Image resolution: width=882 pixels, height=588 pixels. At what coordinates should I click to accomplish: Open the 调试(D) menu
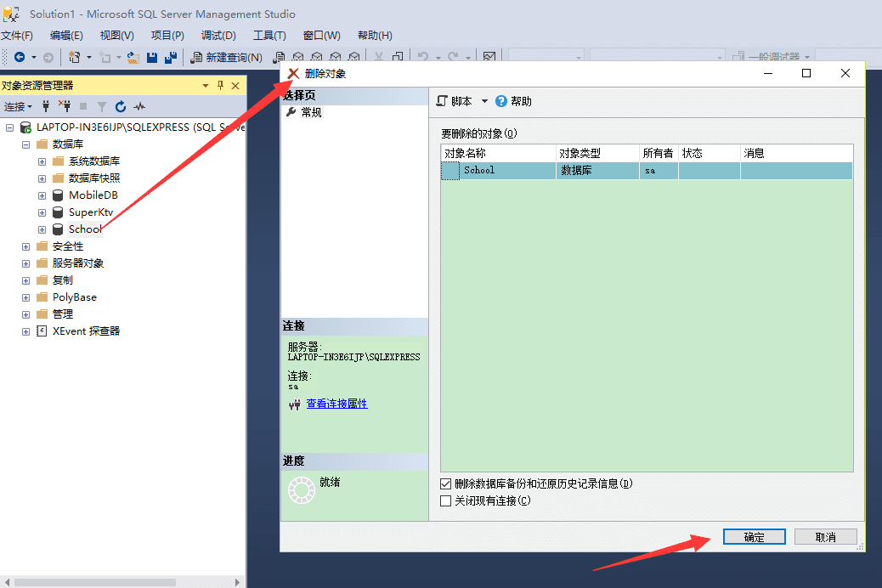tap(219, 36)
